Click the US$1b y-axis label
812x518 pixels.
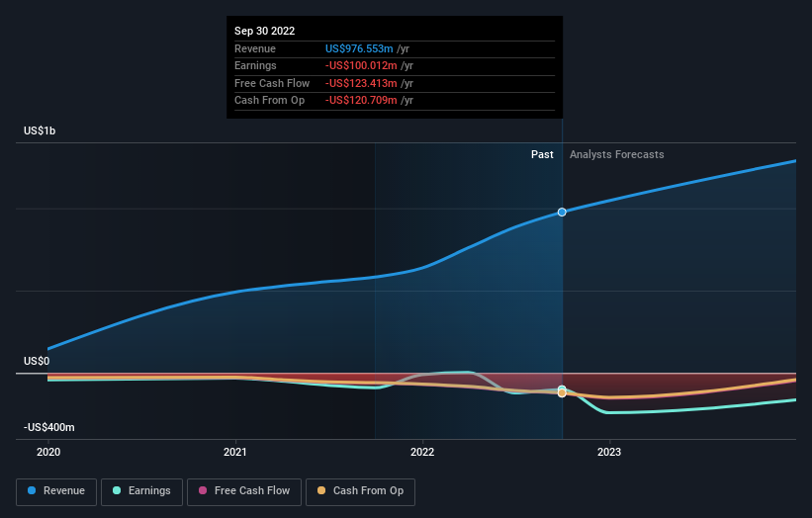point(40,130)
